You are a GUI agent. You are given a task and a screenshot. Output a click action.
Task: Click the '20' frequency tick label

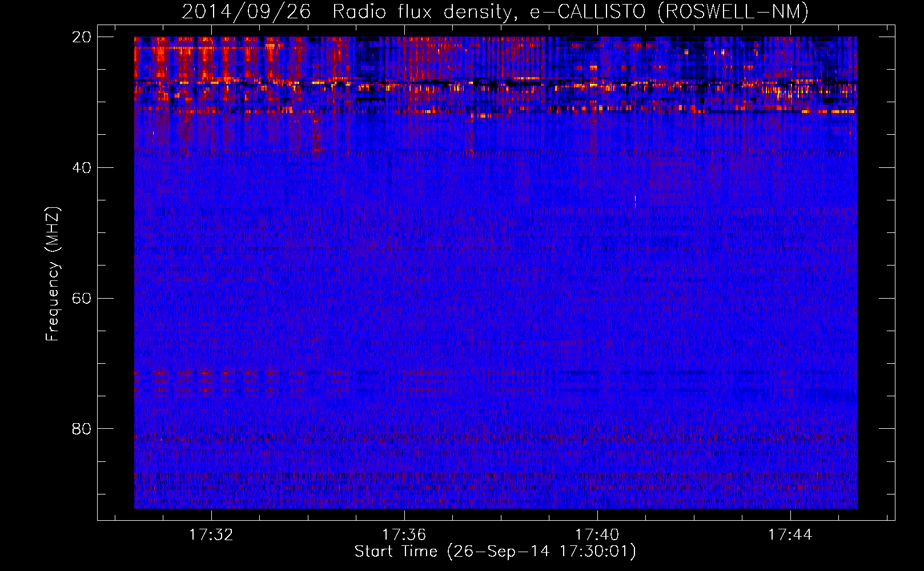[x=82, y=37]
